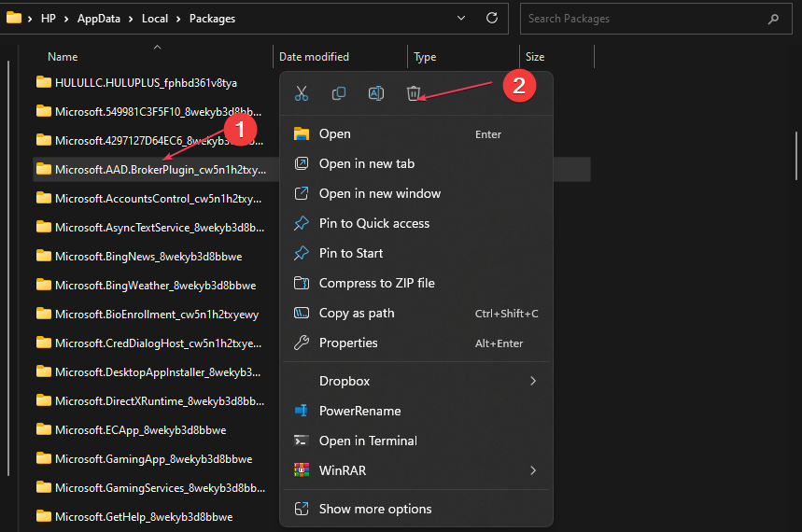Click the vertical scrollbar thumb

796,156
